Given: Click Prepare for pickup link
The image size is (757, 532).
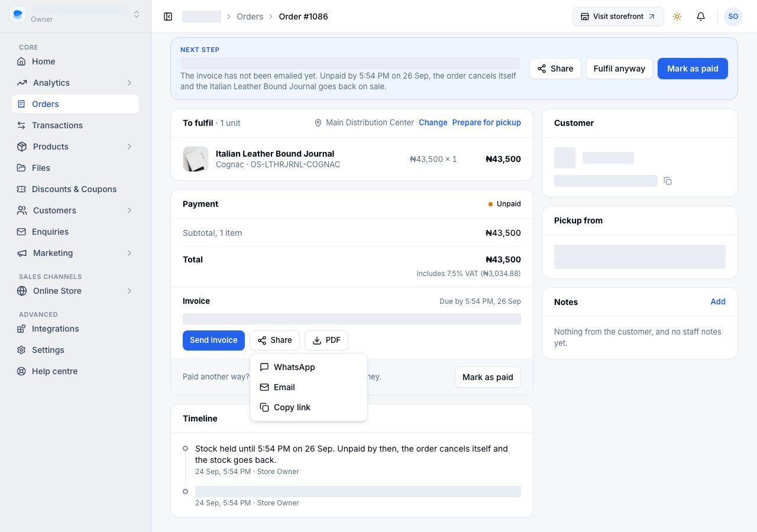Looking at the screenshot, I should pyautogui.click(x=487, y=122).
